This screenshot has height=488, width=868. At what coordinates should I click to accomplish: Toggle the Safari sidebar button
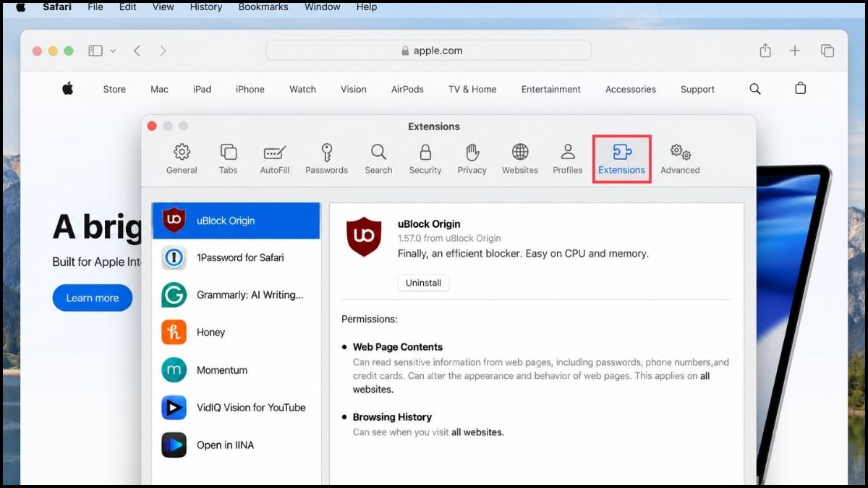95,51
